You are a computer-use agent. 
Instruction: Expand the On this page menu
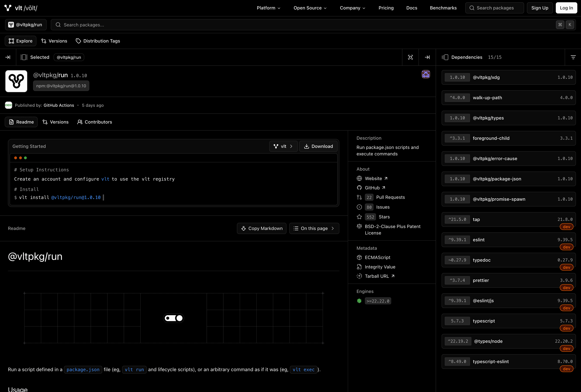click(314, 228)
